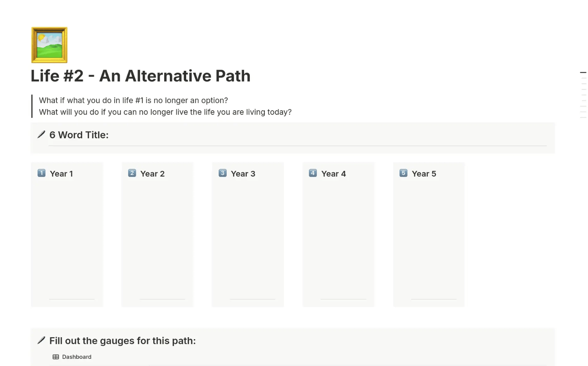Image resolution: width=588 pixels, height=366 pixels.
Task: Click the page title Life #2
Action: (x=140, y=76)
